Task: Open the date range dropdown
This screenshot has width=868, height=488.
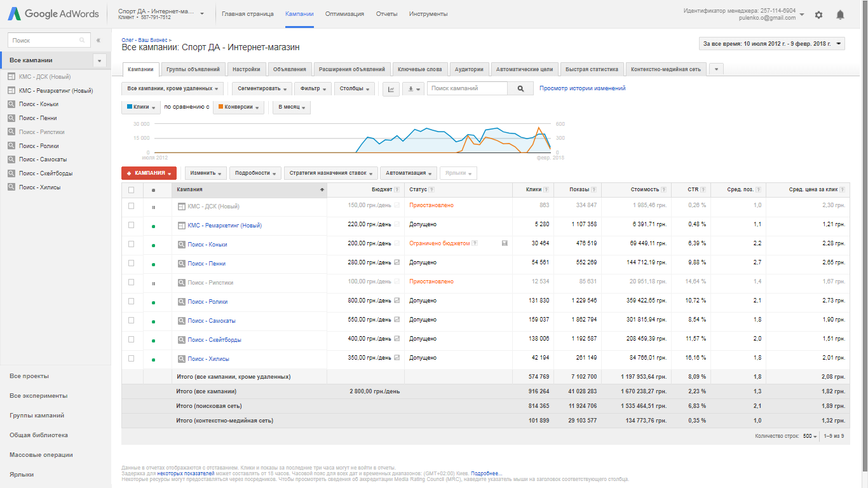Action: click(771, 44)
